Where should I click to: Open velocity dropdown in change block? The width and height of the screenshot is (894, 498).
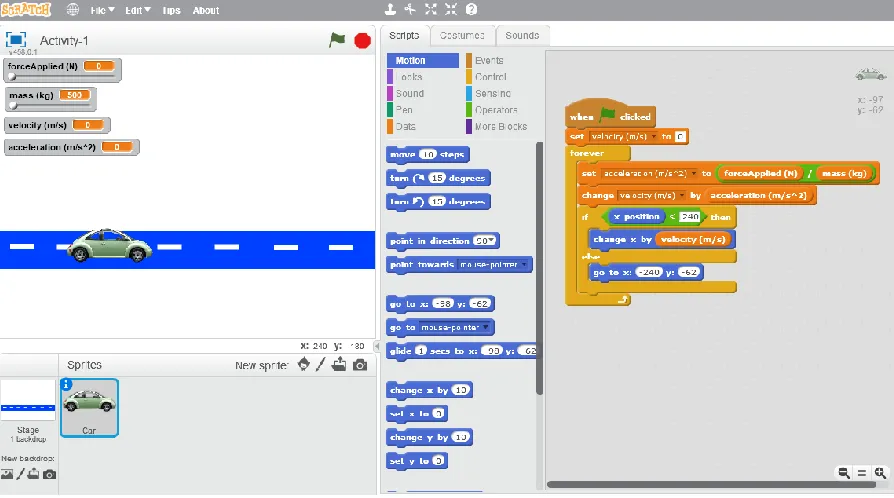tap(682, 195)
